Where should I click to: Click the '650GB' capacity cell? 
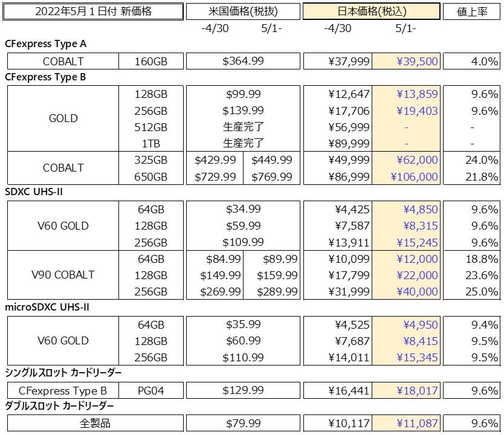[150, 176]
